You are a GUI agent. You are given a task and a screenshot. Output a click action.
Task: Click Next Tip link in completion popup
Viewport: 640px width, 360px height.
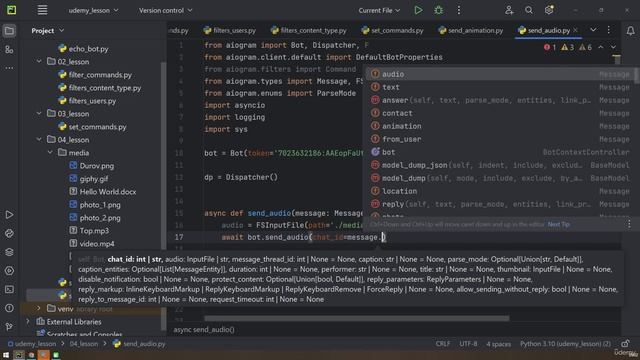click(558, 224)
